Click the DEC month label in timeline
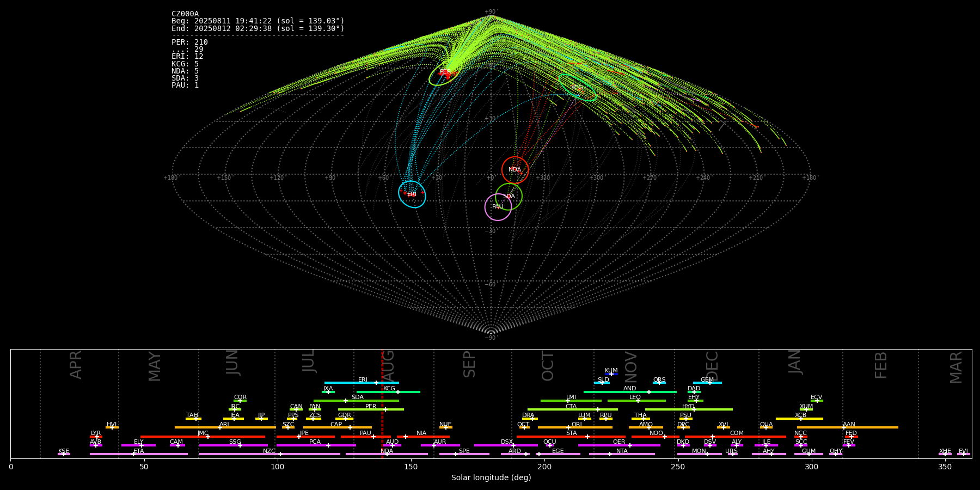 click(x=712, y=365)
